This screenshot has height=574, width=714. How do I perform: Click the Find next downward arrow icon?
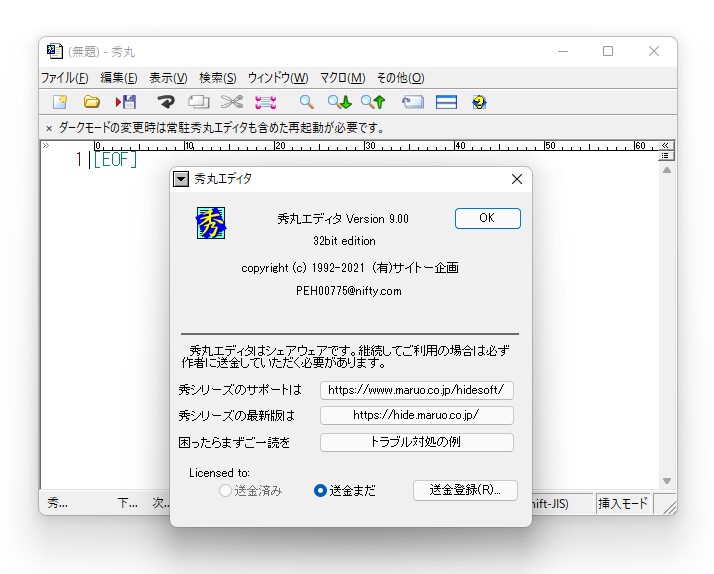(340, 102)
